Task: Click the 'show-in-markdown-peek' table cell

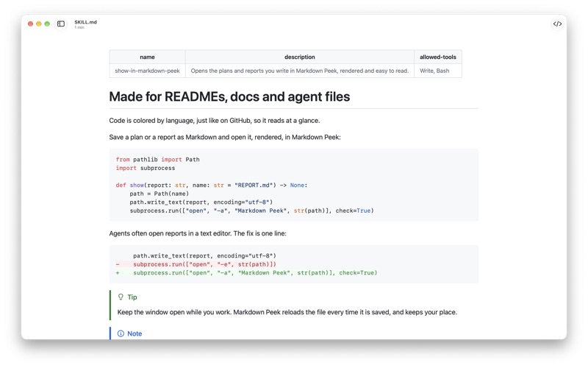Action: point(148,71)
